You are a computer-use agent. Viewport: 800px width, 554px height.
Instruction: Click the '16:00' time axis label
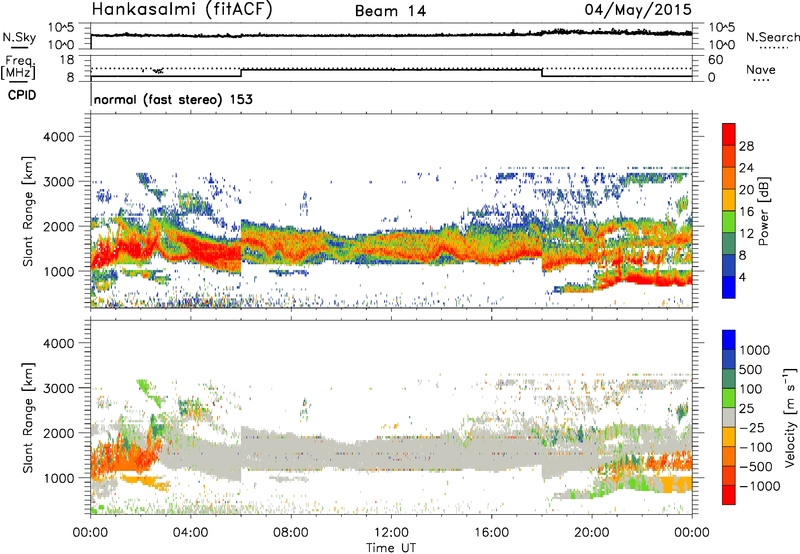(x=491, y=533)
